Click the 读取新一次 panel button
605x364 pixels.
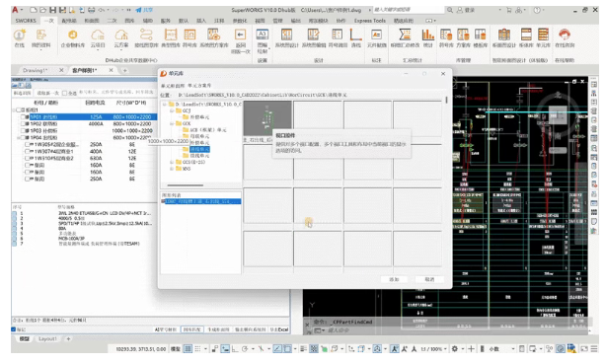(47, 93)
